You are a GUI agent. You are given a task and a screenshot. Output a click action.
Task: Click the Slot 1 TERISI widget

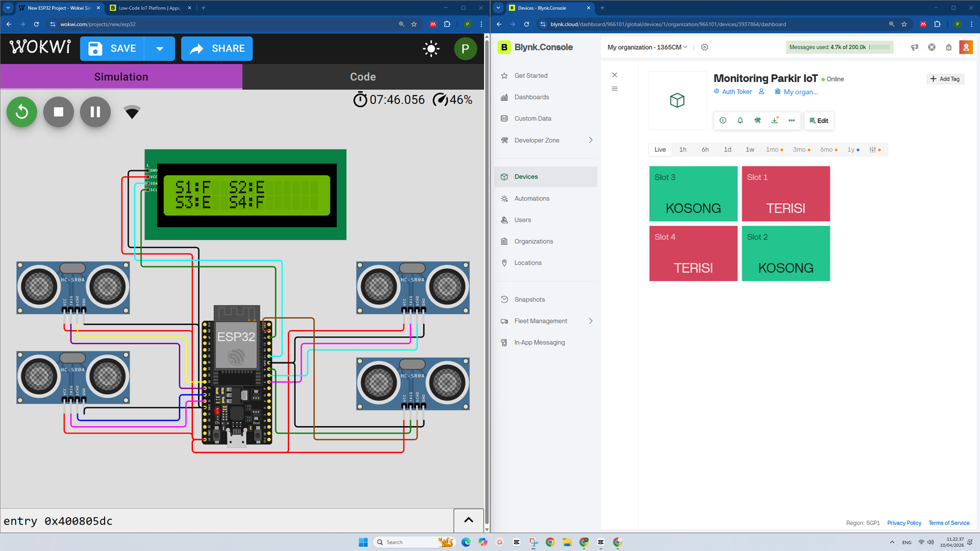coord(786,193)
